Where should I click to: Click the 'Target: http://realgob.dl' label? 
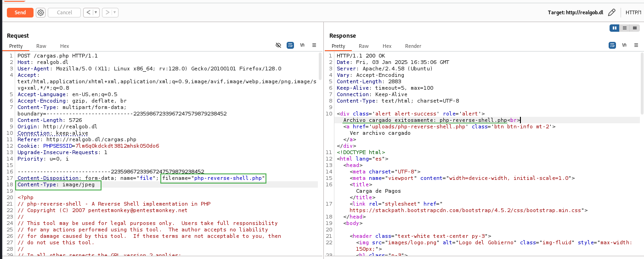(x=575, y=12)
